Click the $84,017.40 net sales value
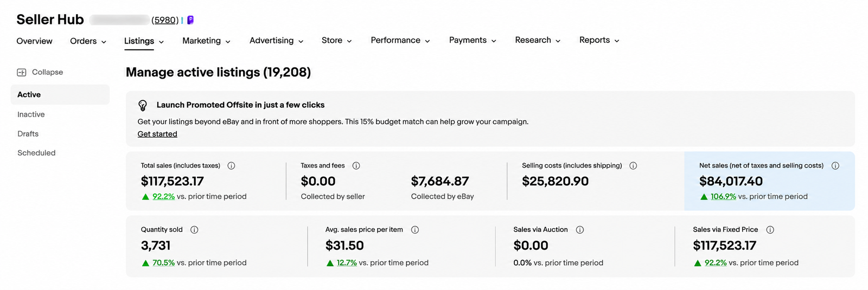 pyautogui.click(x=731, y=182)
